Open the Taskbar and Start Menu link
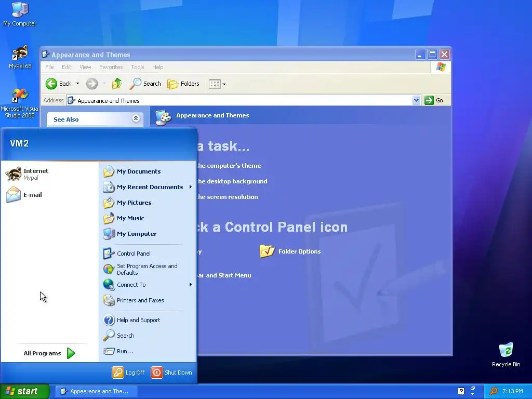Viewport: 532px width, 399px height. tap(224, 275)
